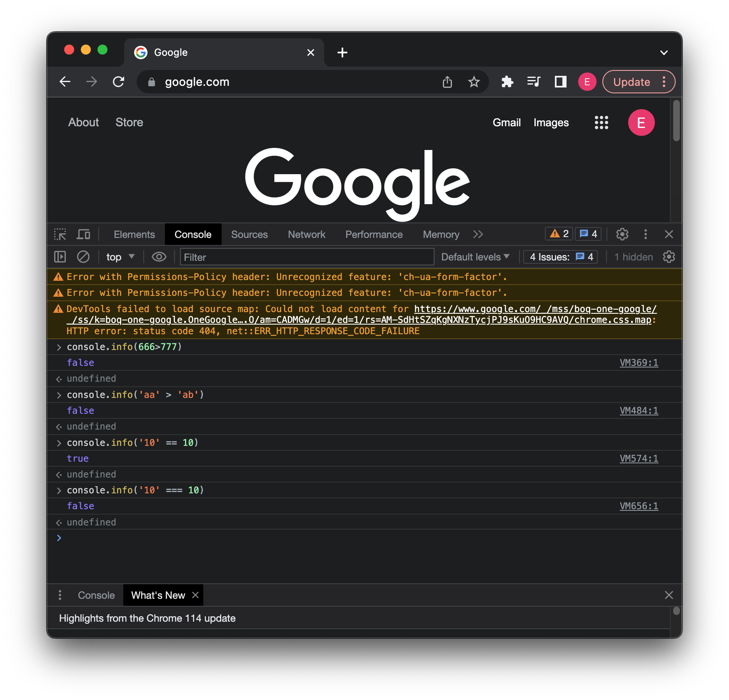Open the Google apps grid
729x700 pixels.
601,122
